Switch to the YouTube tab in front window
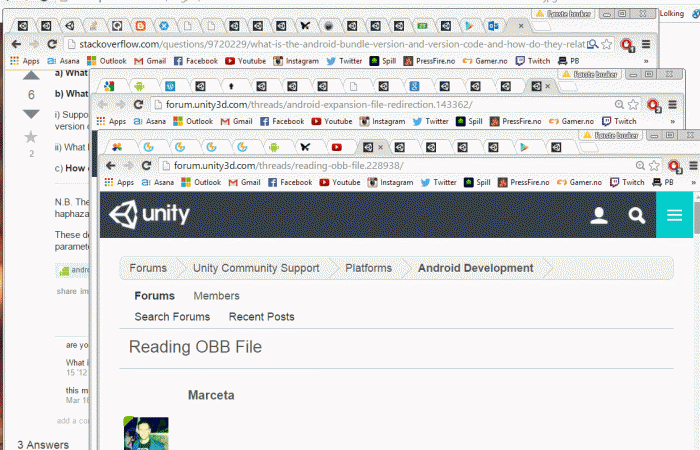 point(337,147)
